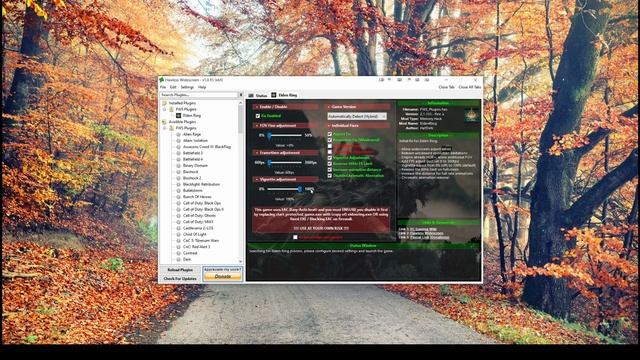Switch to the Status tab

click(258, 95)
